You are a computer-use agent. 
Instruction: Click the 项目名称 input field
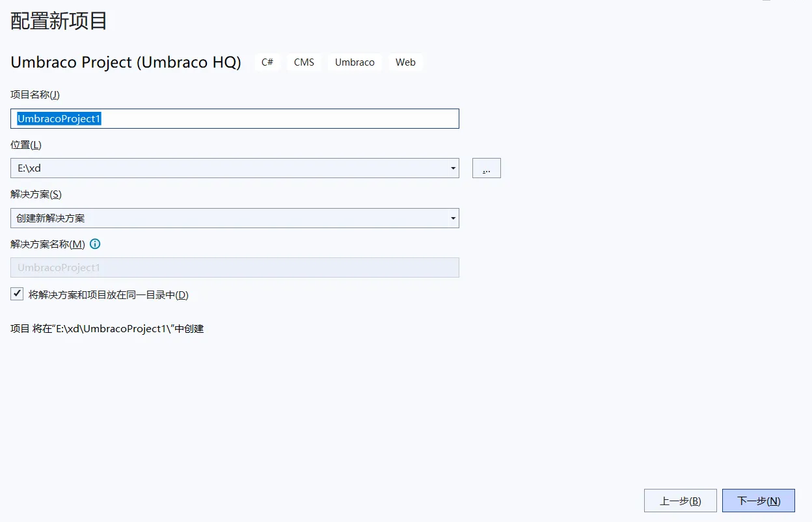235,118
